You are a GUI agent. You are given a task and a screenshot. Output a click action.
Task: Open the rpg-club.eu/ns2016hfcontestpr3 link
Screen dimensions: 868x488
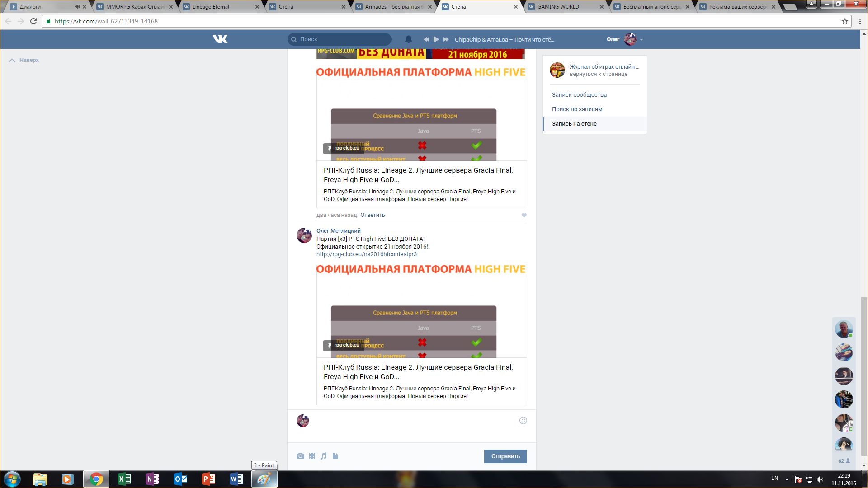pyautogui.click(x=367, y=254)
